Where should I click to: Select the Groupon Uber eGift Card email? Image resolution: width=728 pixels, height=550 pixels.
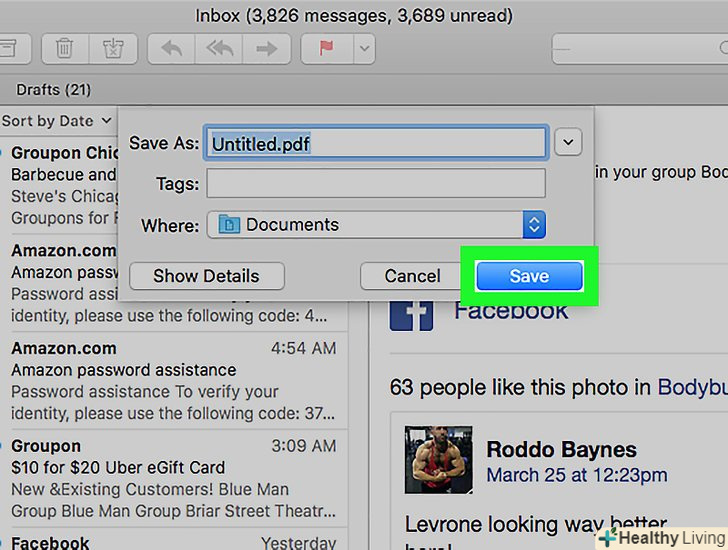click(174, 478)
